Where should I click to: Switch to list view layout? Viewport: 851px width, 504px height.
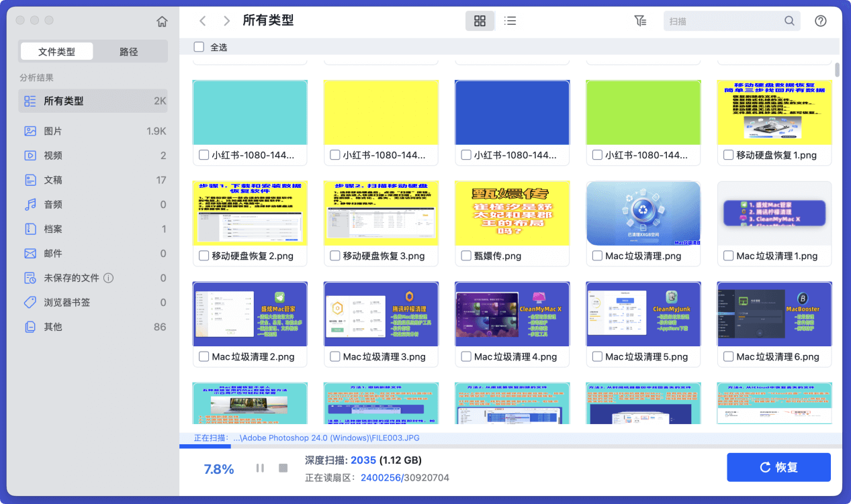[510, 21]
